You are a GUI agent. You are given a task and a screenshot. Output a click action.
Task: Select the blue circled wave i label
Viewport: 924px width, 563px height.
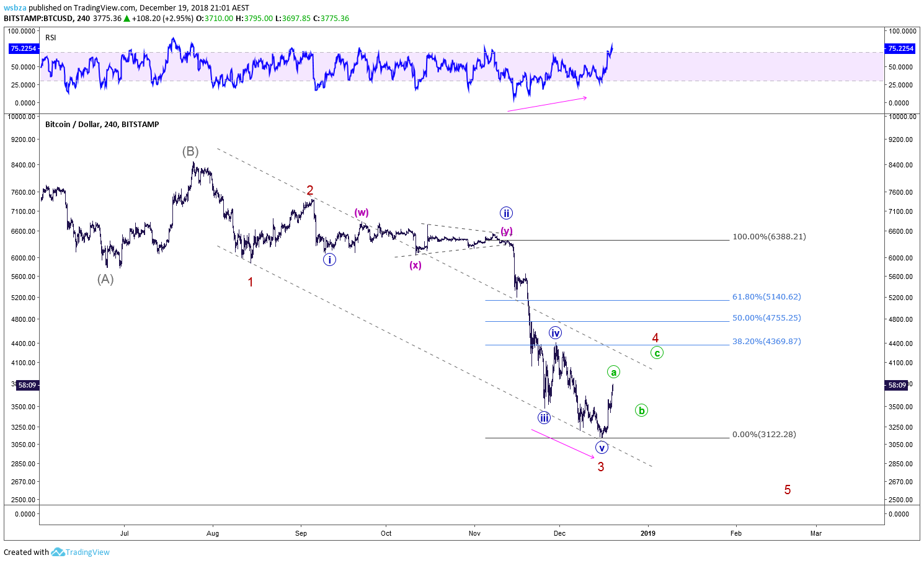tap(329, 259)
